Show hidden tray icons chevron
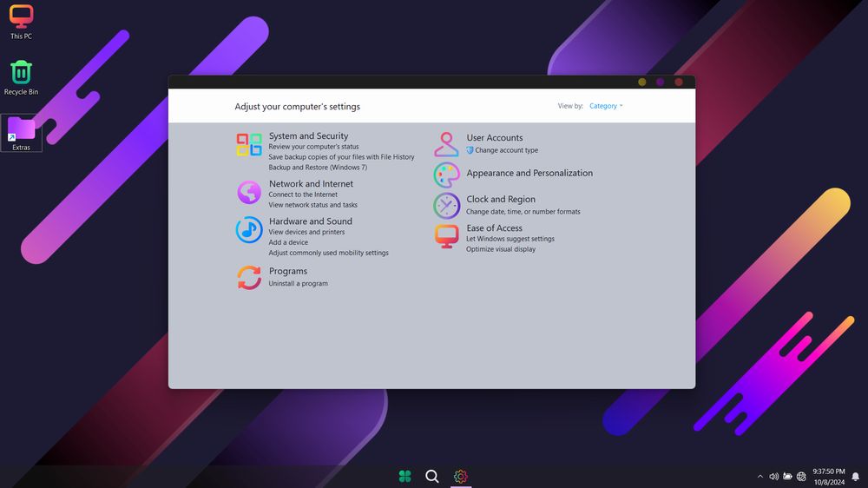This screenshot has height=488, width=868. click(x=760, y=477)
